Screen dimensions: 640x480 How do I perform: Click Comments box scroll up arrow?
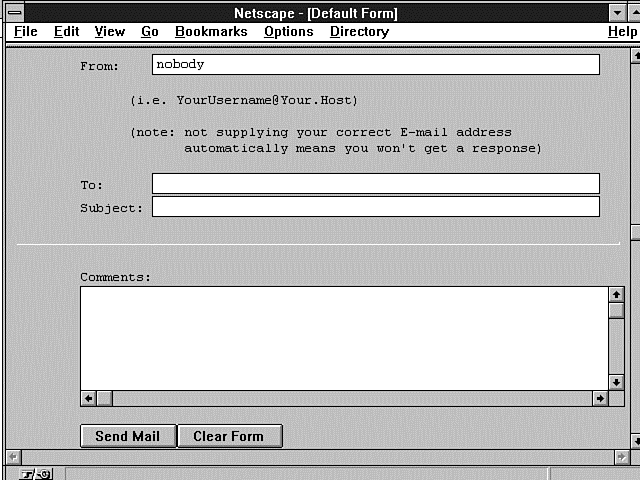[x=616, y=295]
